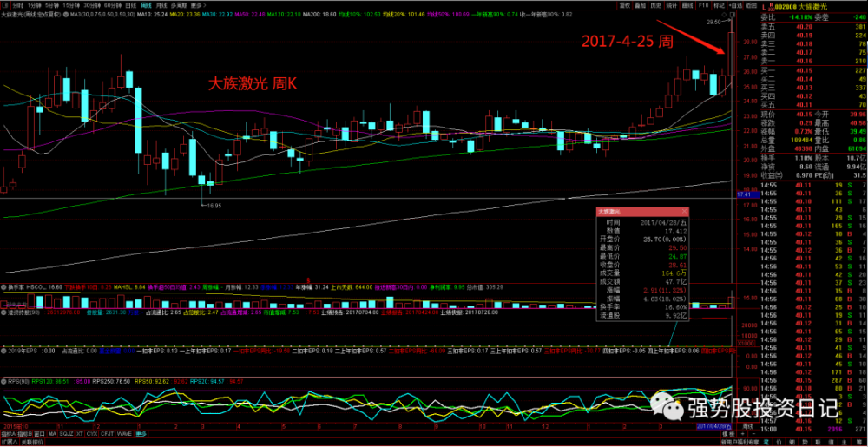868x447 pixels.
Task: Click the diamond marker icon above last candle
Action: pos(724,15)
